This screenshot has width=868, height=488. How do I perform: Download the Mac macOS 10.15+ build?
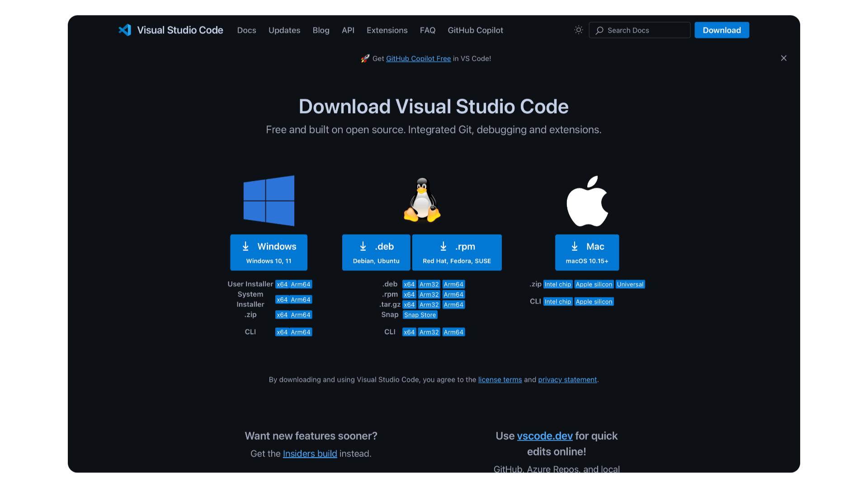(x=587, y=253)
